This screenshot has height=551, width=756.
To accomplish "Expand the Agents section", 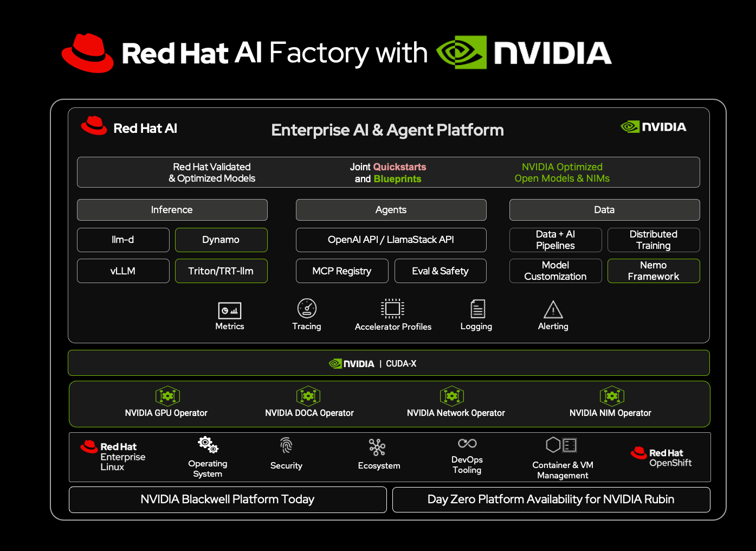I will 391,210.
